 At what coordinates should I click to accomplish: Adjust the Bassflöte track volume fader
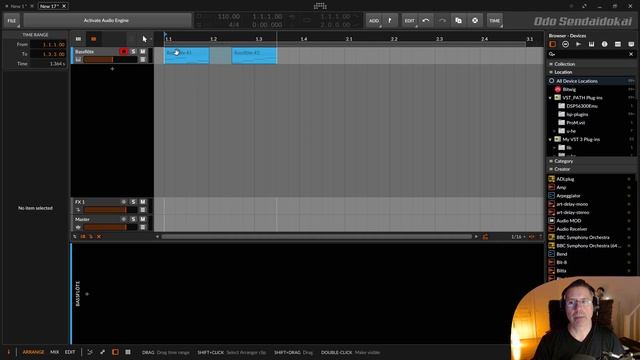(x=110, y=60)
